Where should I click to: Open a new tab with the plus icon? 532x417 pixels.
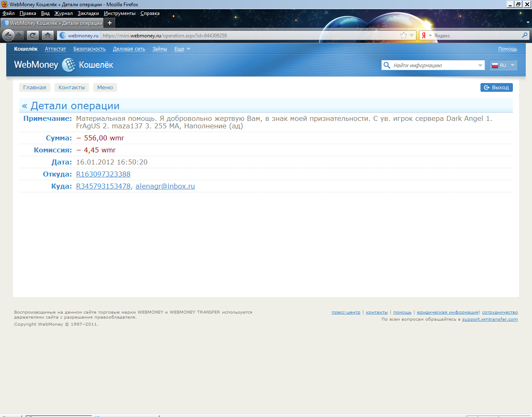pyautogui.click(x=110, y=23)
